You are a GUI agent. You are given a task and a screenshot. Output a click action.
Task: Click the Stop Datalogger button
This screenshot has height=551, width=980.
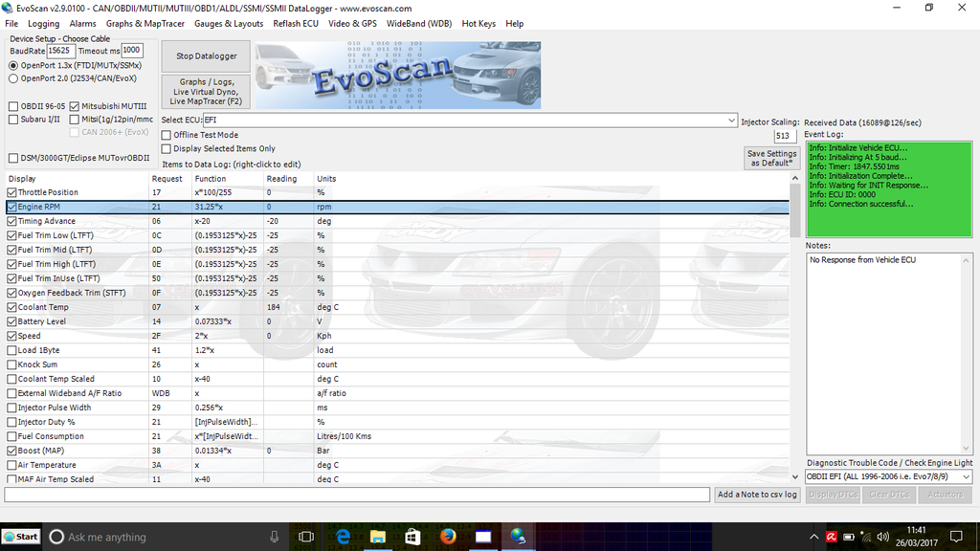(207, 56)
